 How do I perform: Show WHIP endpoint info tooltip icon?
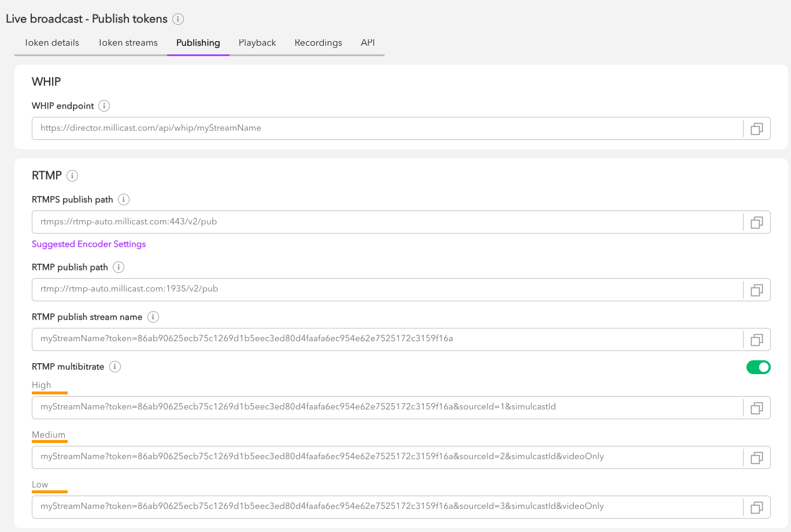(x=104, y=106)
